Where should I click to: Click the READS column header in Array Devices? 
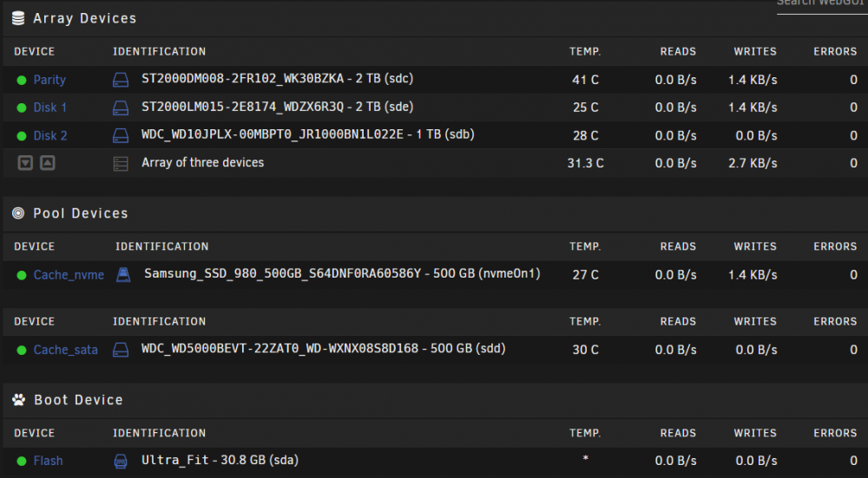[x=678, y=51]
